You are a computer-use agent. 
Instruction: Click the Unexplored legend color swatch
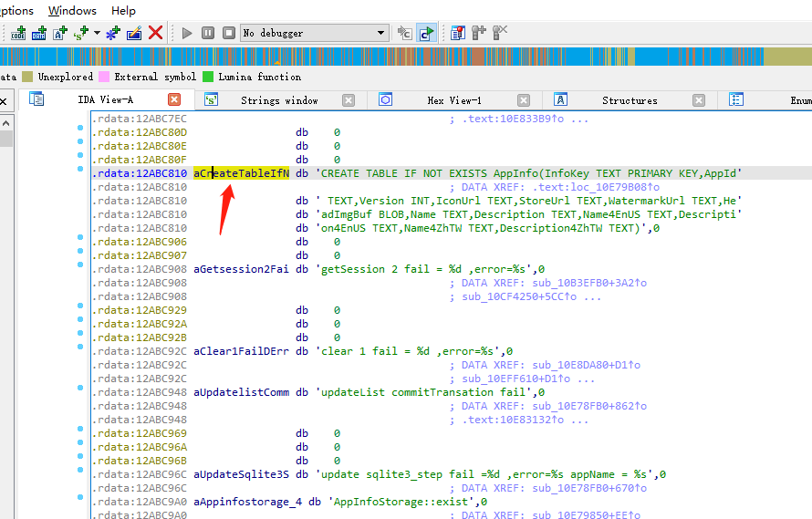pos(27,77)
